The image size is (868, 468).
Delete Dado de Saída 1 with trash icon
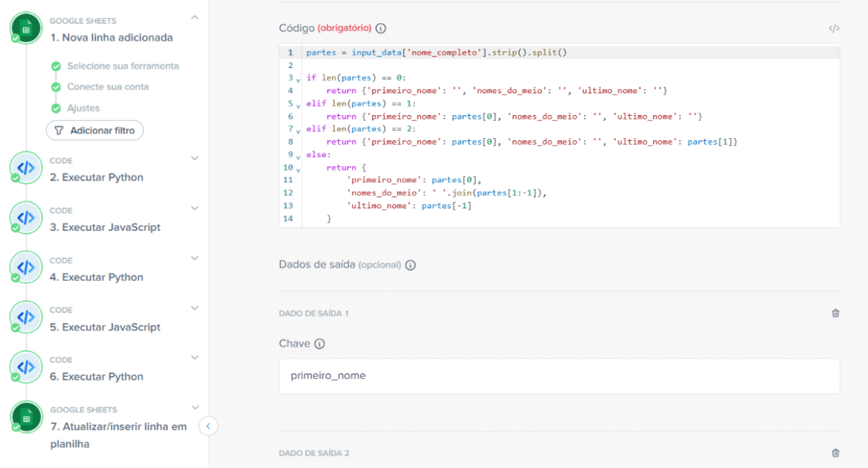[x=835, y=313]
